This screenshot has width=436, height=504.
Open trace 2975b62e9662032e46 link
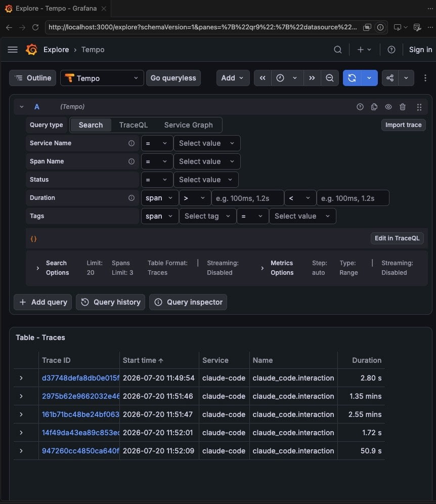[80, 396]
